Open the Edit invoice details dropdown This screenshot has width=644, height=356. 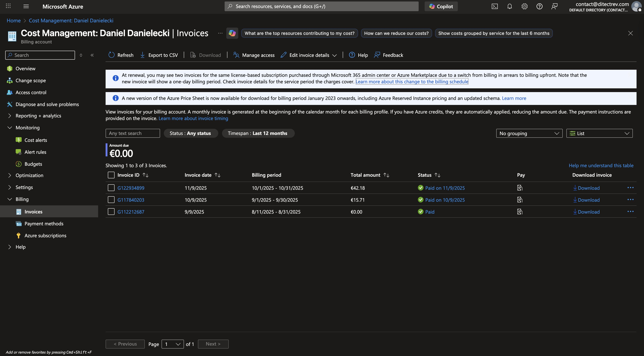coord(309,55)
